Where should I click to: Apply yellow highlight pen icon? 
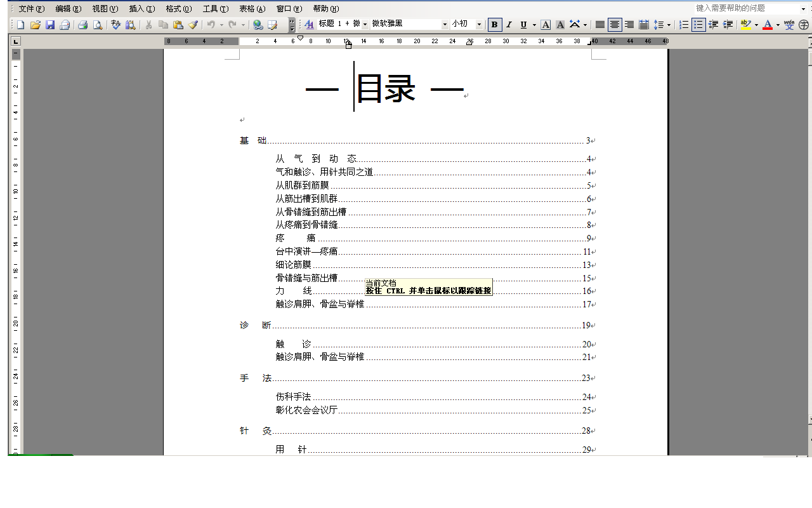[746, 25]
